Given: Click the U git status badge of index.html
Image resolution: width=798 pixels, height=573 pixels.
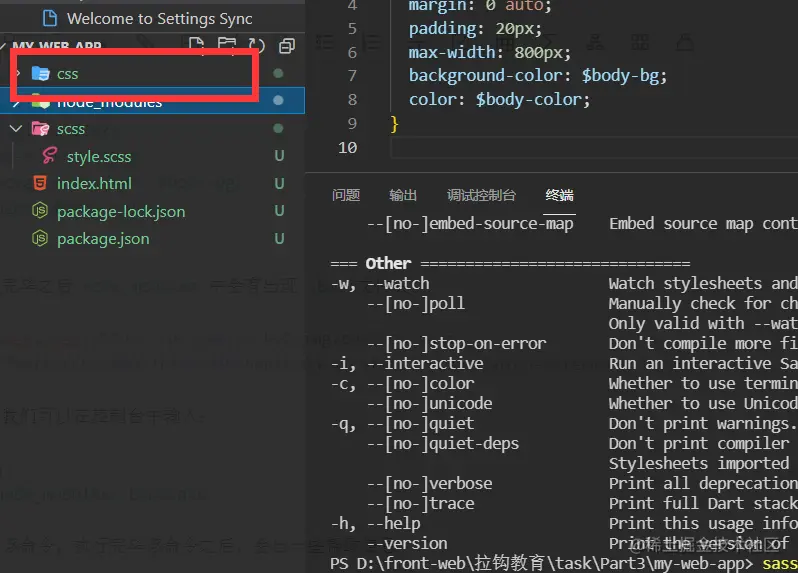Looking at the screenshot, I should click(x=279, y=183).
